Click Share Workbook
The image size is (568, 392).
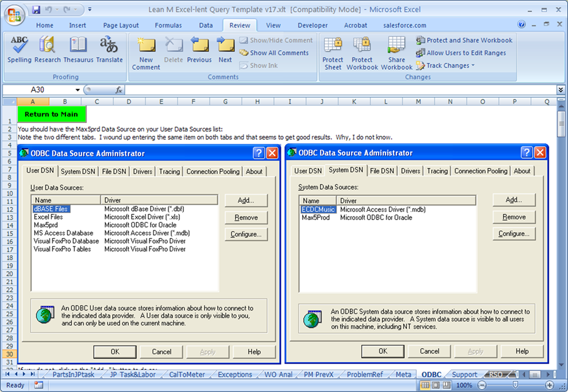tap(396, 53)
